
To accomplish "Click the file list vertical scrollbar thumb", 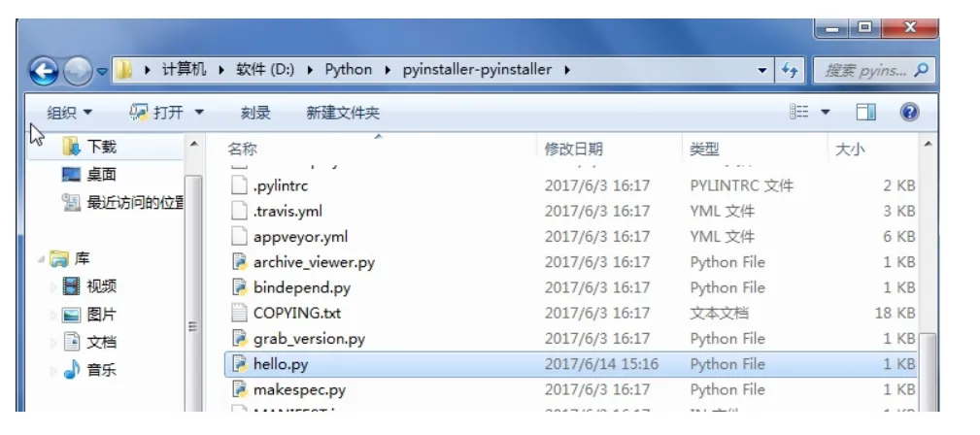I will pos(929,371).
